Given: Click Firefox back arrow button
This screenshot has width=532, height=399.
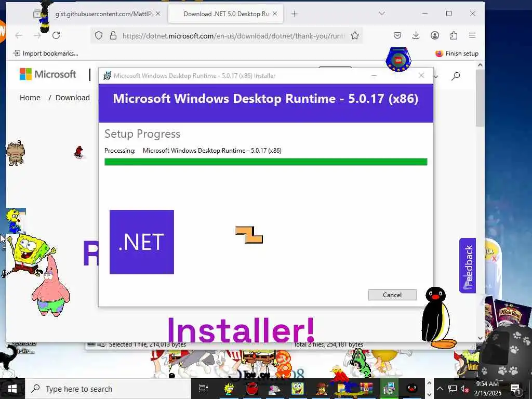Looking at the screenshot, I should click(x=19, y=35).
